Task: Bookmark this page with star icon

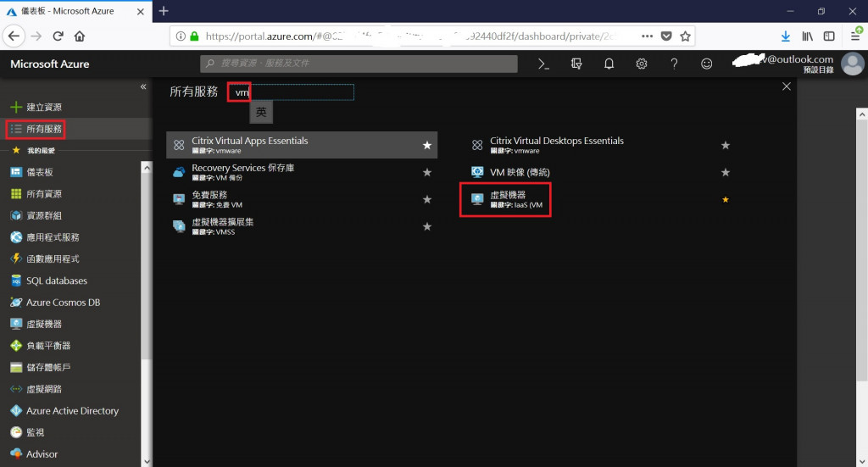Action: tap(685, 36)
